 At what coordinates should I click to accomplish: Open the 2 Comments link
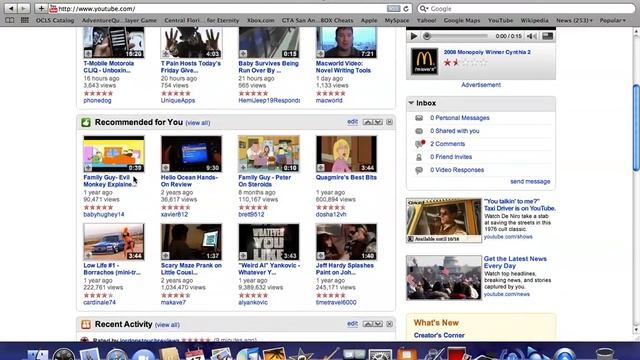coord(447,144)
